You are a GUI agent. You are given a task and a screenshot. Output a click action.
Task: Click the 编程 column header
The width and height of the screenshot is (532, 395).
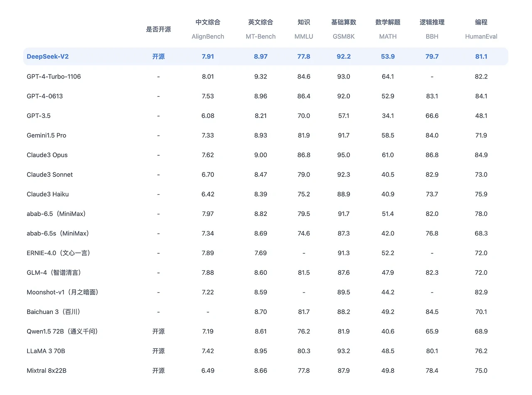[481, 22]
